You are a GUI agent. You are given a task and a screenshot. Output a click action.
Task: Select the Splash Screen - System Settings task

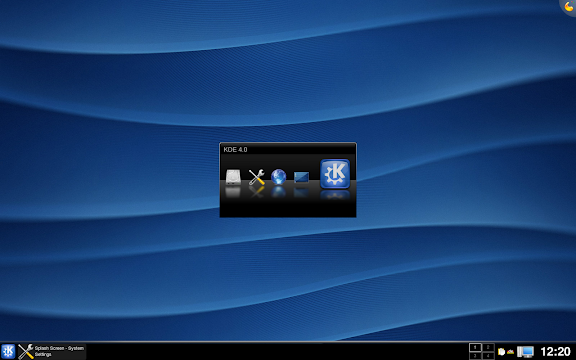click(x=52, y=352)
